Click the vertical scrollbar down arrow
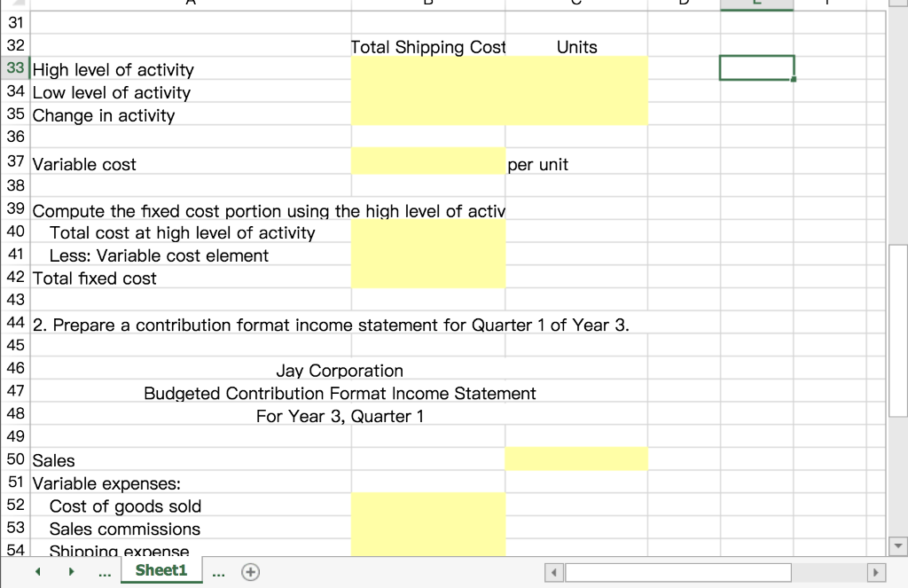 coord(896,548)
